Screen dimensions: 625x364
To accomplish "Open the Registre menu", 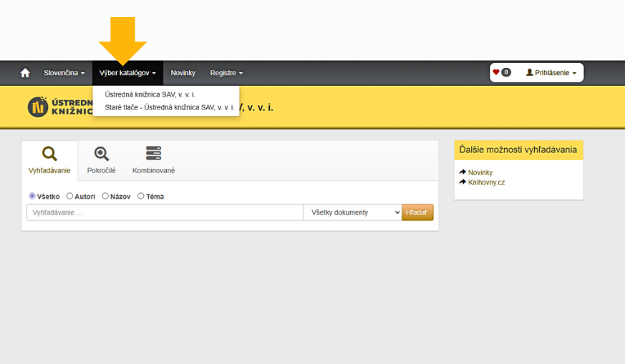I will (226, 73).
